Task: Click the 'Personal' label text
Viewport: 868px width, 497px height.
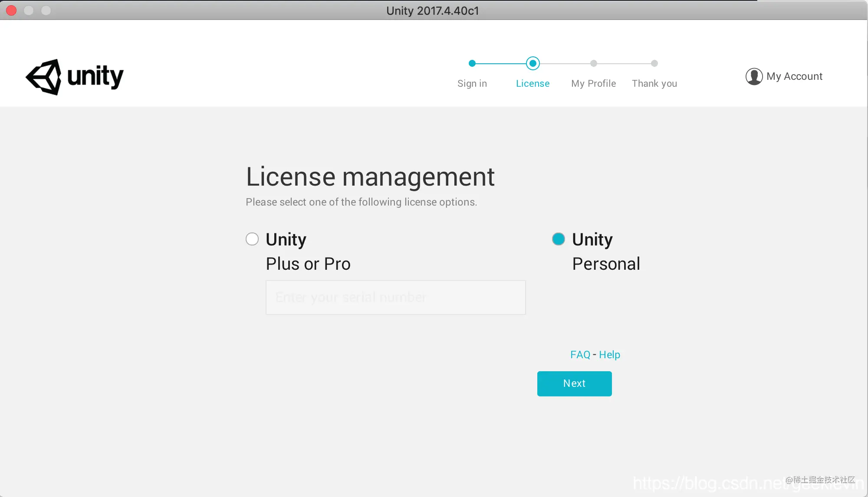Action: tap(606, 264)
